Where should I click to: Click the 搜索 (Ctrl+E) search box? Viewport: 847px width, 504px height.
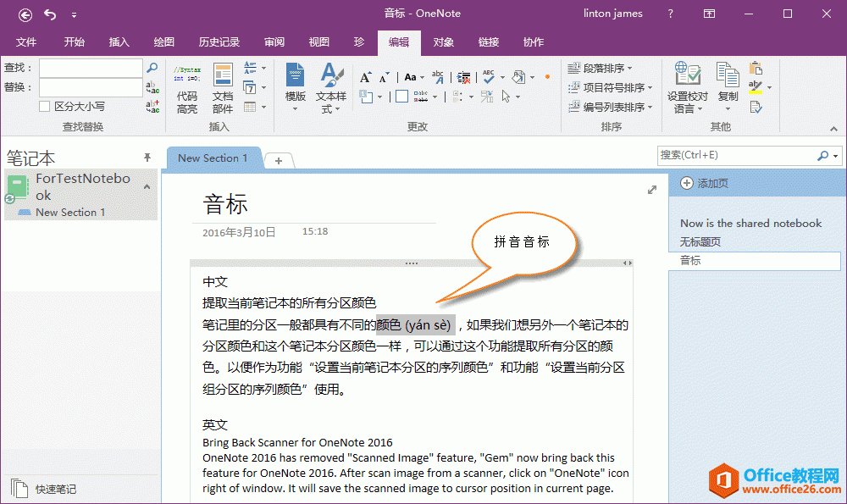tap(735, 155)
